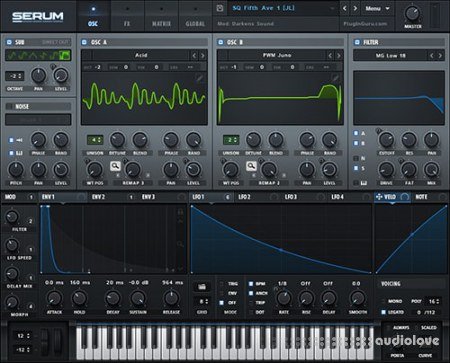
Task: Open the LFO shape folder icon
Action: point(202,287)
